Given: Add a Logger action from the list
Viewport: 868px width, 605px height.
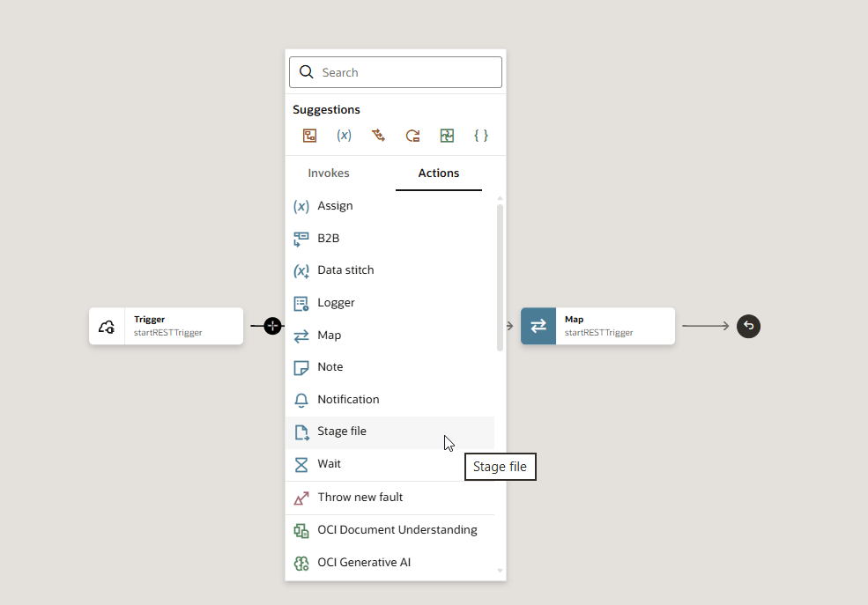Looking at the screenshot, I should click(336, 303).
